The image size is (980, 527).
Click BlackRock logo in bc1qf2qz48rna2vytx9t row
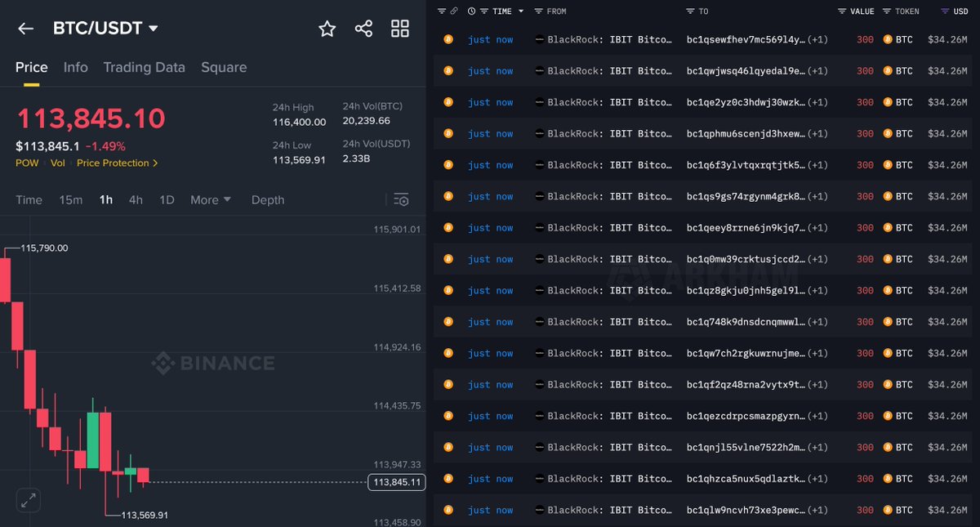(x=540, y=385)
